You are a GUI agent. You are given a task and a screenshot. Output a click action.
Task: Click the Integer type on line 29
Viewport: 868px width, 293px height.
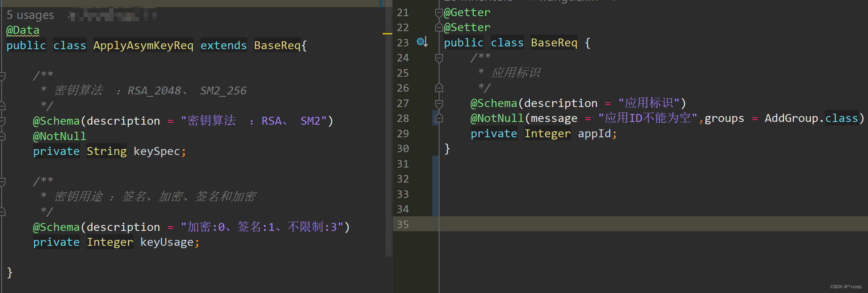[547, 134]
